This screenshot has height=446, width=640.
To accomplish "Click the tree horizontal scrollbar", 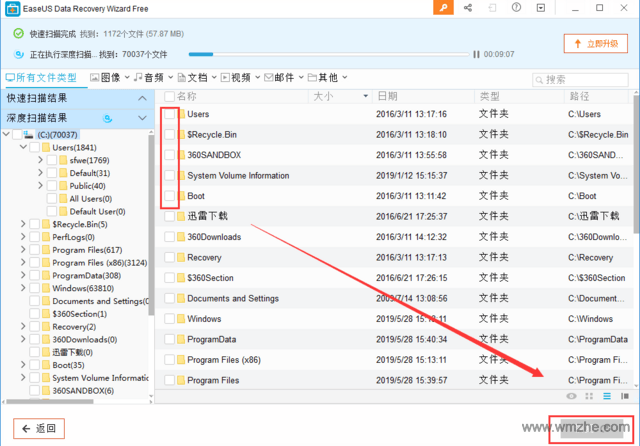I will [50, 402].
